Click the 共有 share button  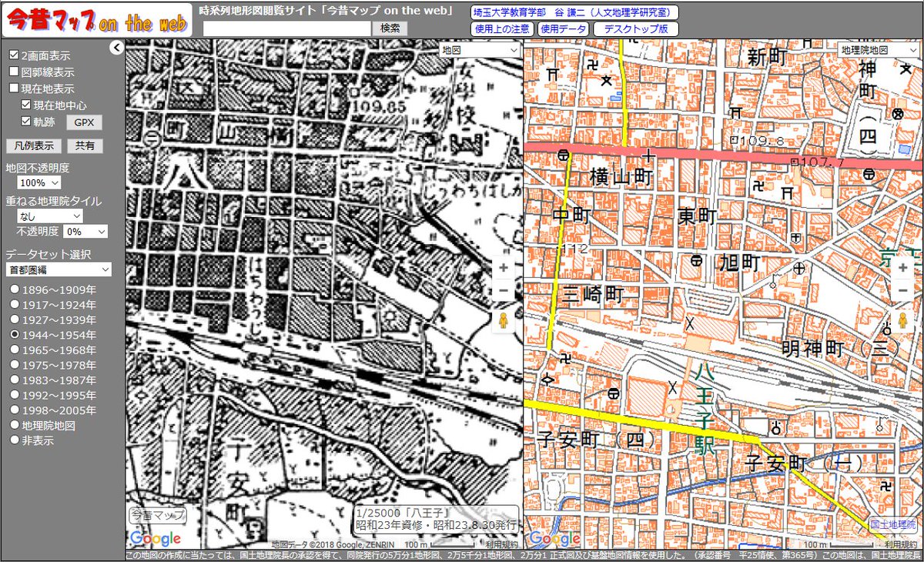click(85, 146)
